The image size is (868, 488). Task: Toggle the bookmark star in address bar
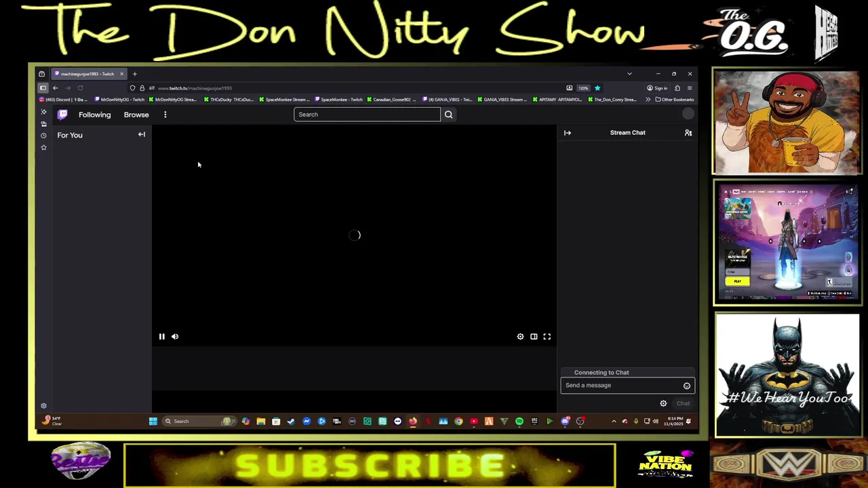point(597,88)
